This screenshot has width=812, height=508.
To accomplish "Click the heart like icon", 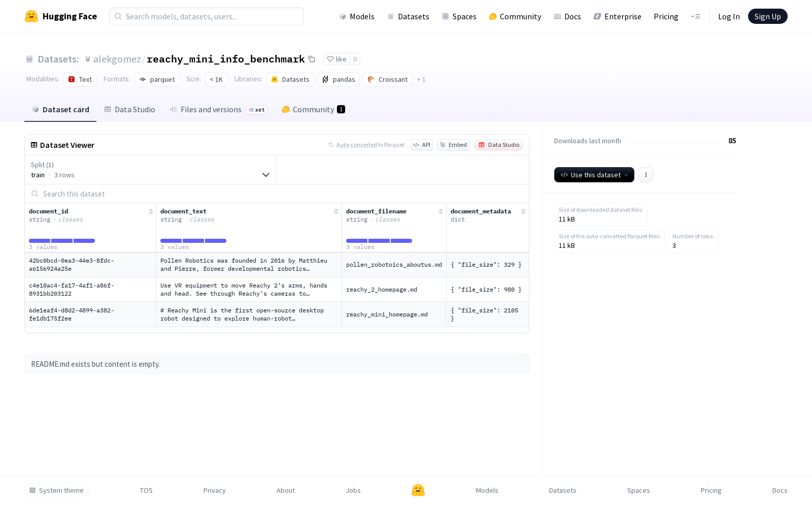I will coord(330,59).
